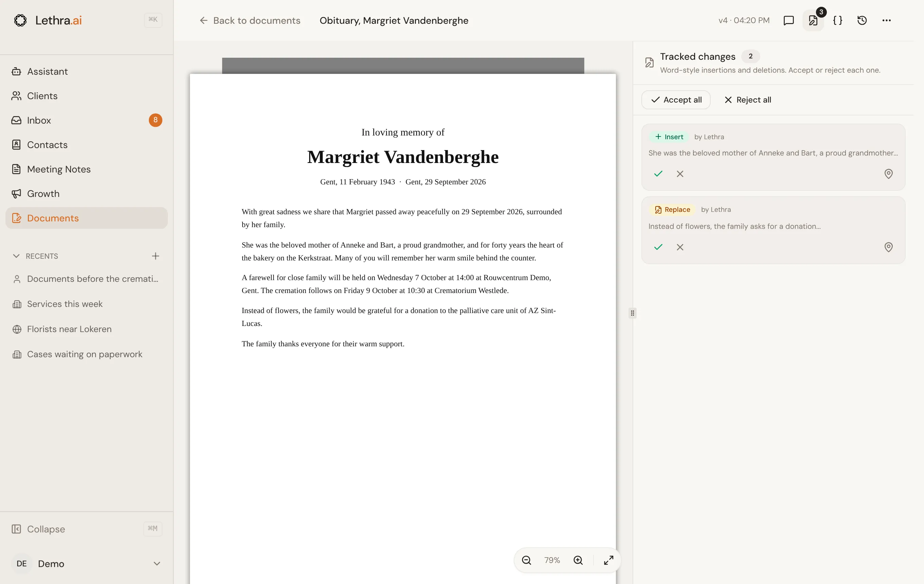
Task: Click the Tracked changes header icon
Action: pos(649,62)
